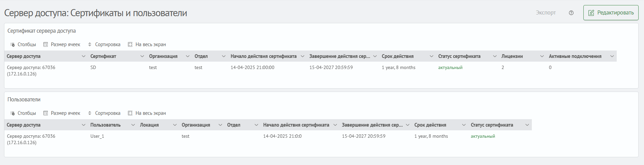Expand the Организация column dropdown in certificate table
Image resolution: width=644 pixels, height=165 pixels.
(x=188, y=56)
